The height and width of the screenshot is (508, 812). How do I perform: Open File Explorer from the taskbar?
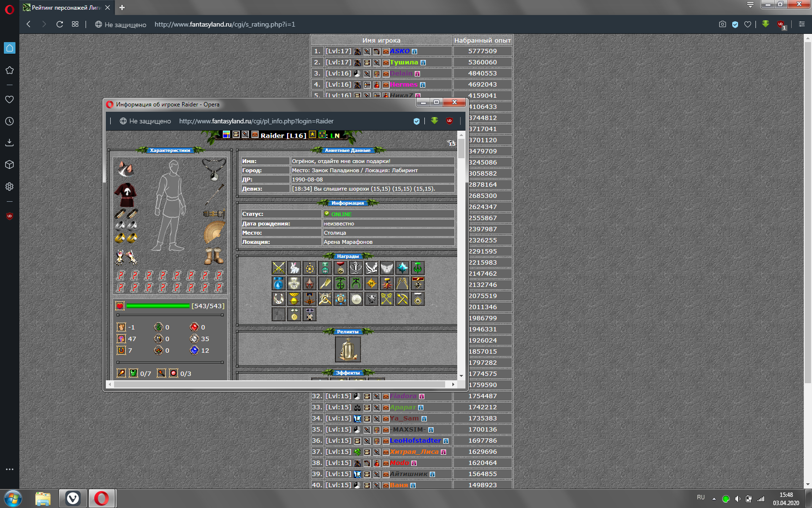43,498
